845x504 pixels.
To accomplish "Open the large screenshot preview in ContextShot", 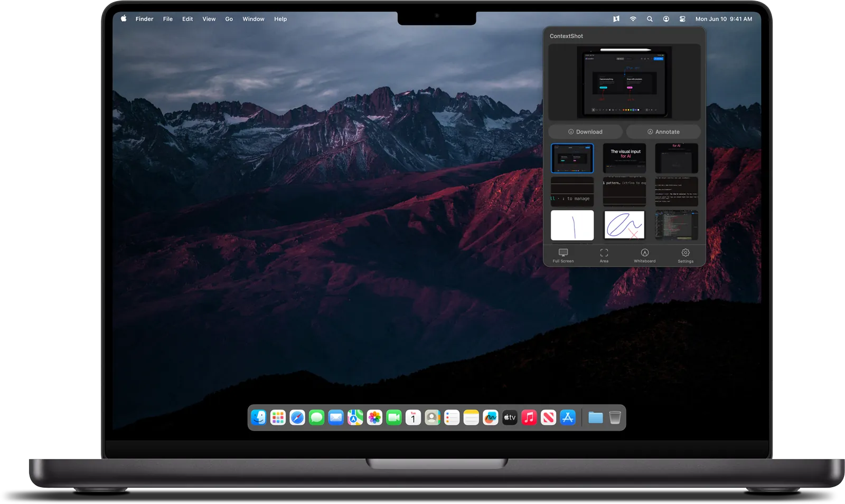I will point(624,82).
